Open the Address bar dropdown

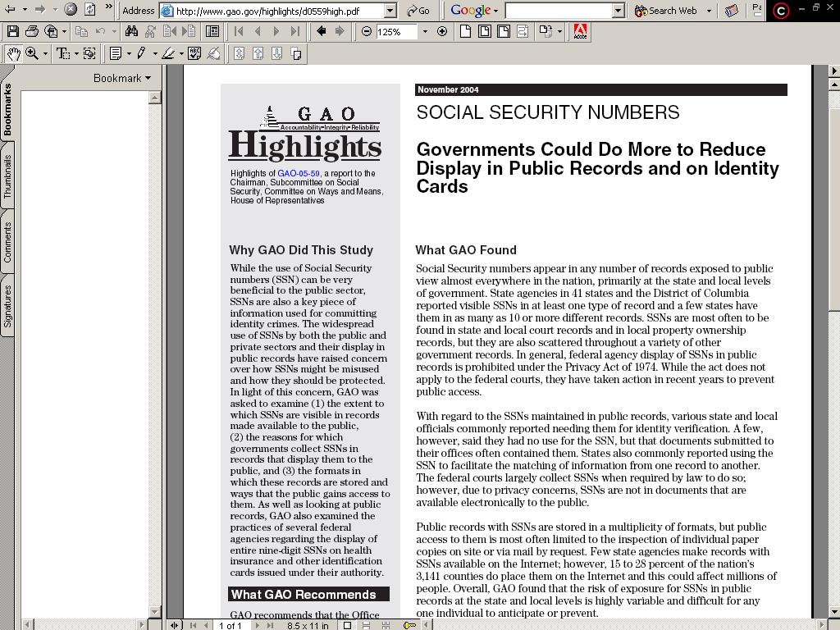(390, 10)
